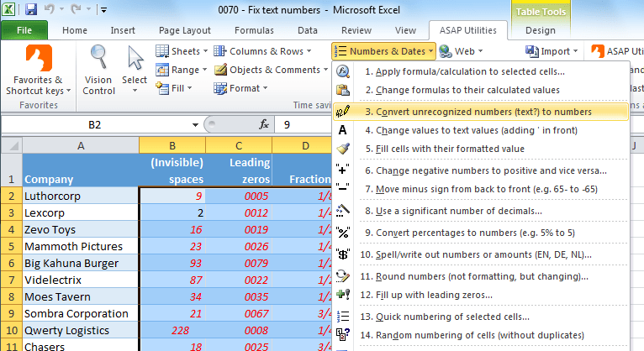
Task: Click the clipboard icon beside Change formulas item
Action: [343, 90]
